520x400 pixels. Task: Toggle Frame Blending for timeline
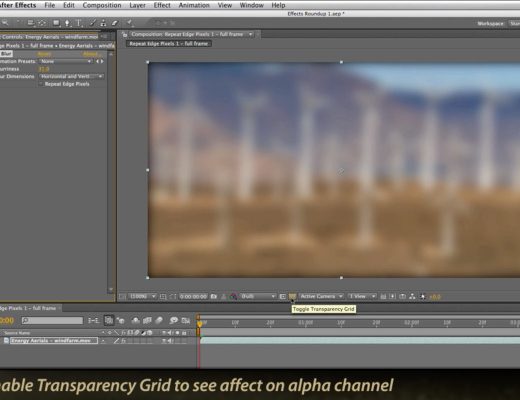point(147,321)
